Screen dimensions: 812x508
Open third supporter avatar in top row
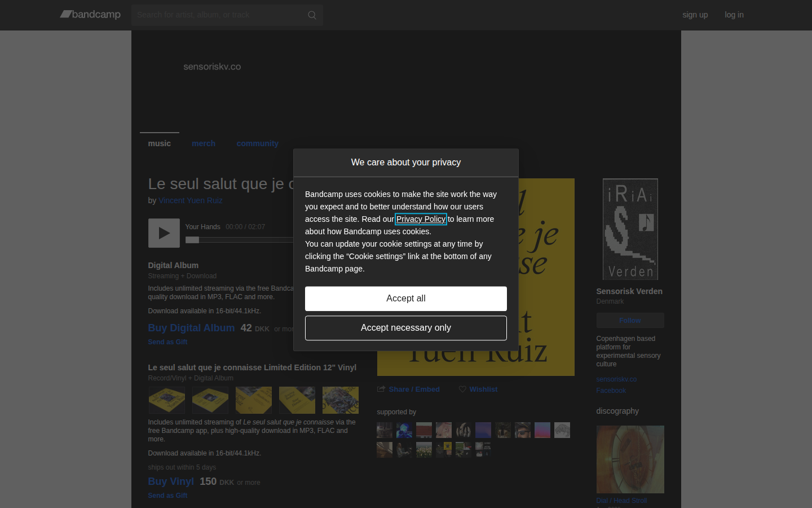click(424, 430)
